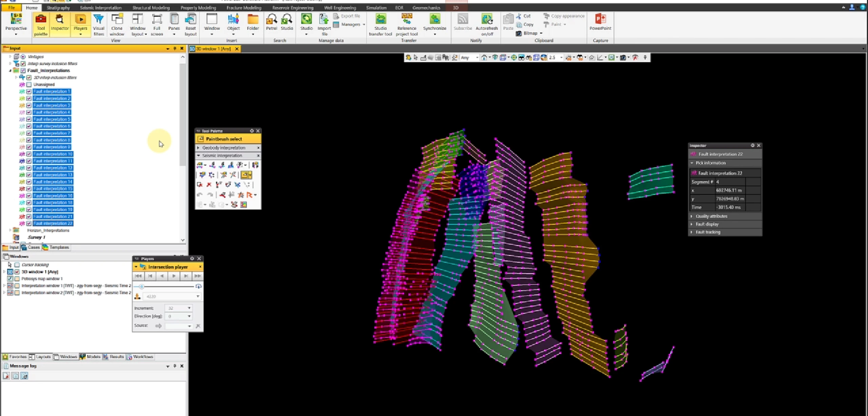Viewport: 868px width, 416px height.
Task: Open Inspector panel settings gear
Action: point(752,145)
